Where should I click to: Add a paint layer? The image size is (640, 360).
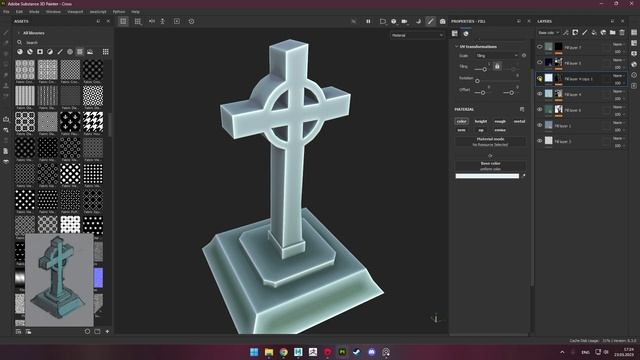[584, 33]
